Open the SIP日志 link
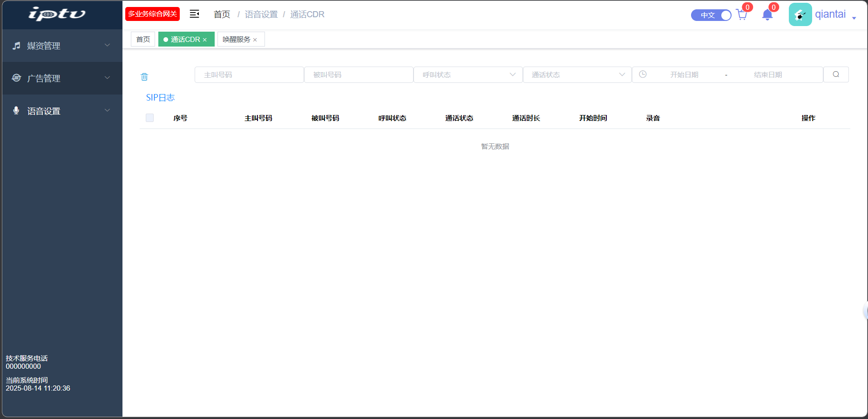The image size is (868, 419). coord(160,97)
